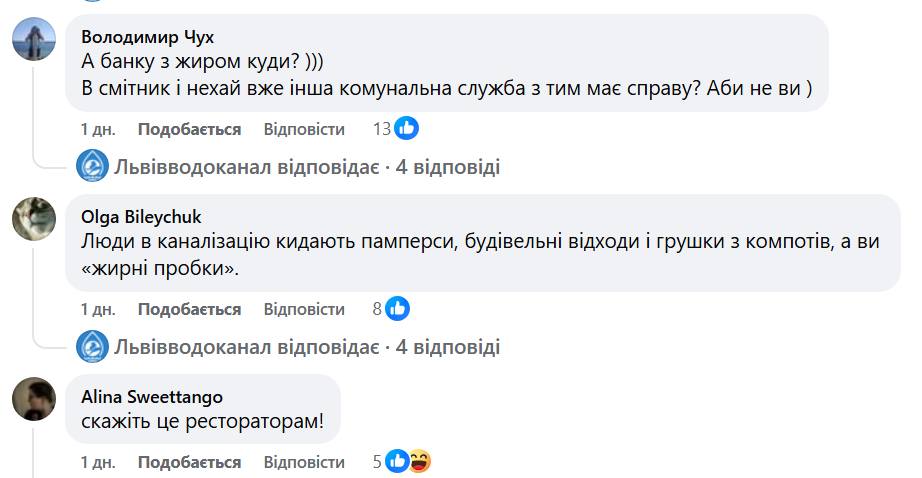This screenshot has height=478, width=922.
Task: Open Alina Sweettango's profile picture
Action: pyautogui.click(x=34, y=399)
